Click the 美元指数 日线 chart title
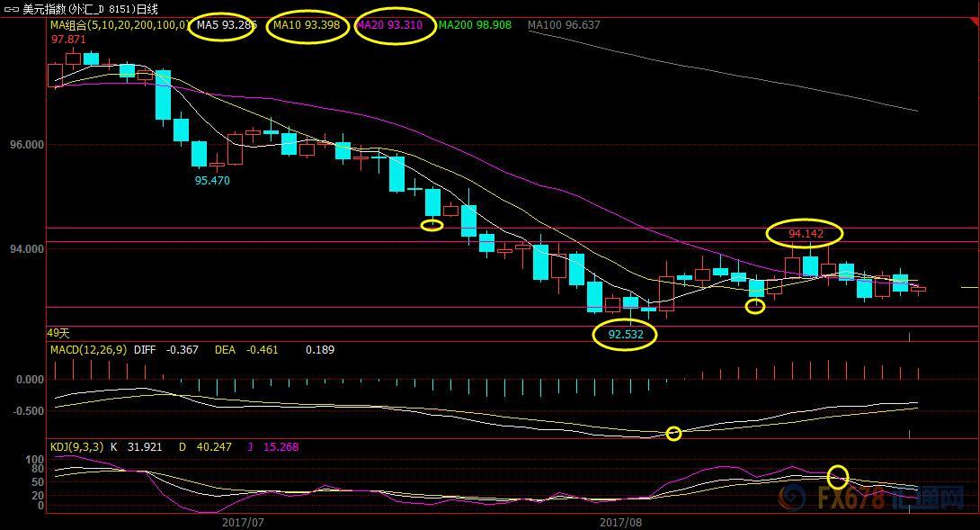Screen dimensions: 980x530 pyautogui.click(x=90, y=9)
